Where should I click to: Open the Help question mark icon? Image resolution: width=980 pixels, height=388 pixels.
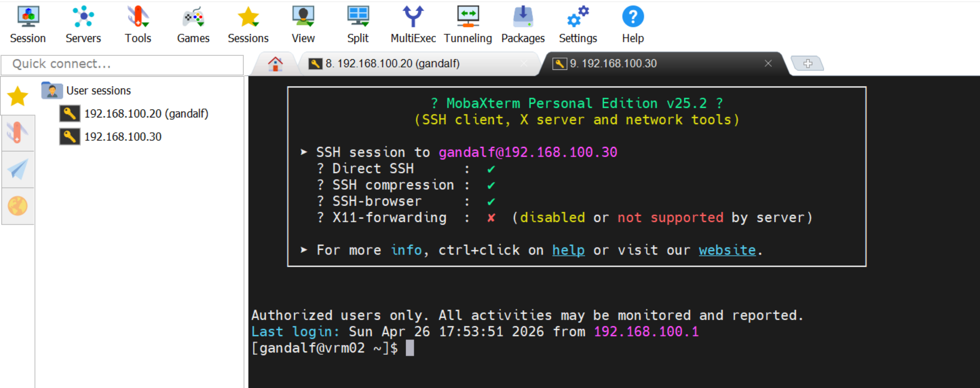pyautogui.click(x=633, y=25)
